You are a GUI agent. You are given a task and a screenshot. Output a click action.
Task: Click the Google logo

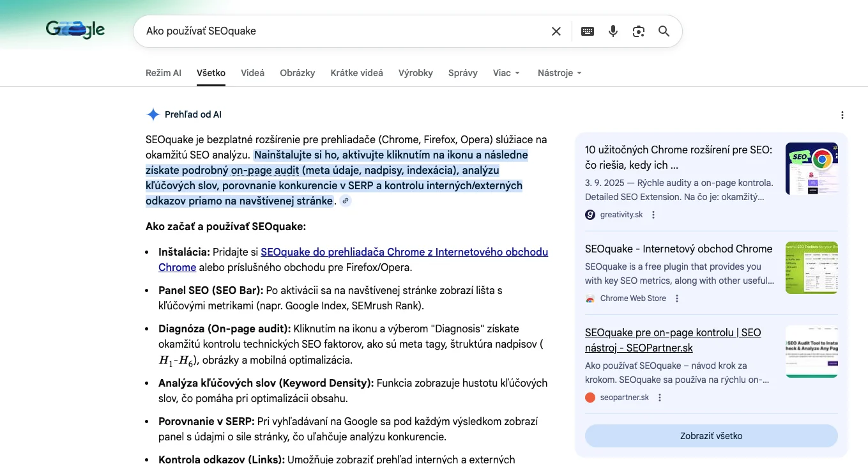click(x=75, y=29)
